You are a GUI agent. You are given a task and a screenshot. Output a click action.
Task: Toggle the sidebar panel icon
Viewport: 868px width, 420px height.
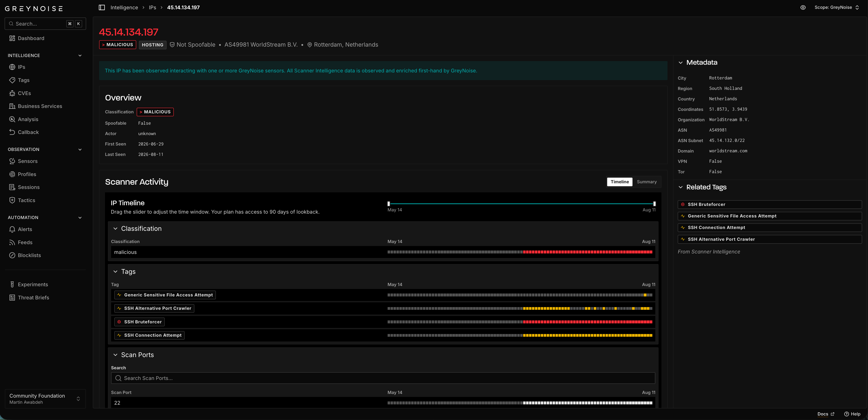pos(102,7)
